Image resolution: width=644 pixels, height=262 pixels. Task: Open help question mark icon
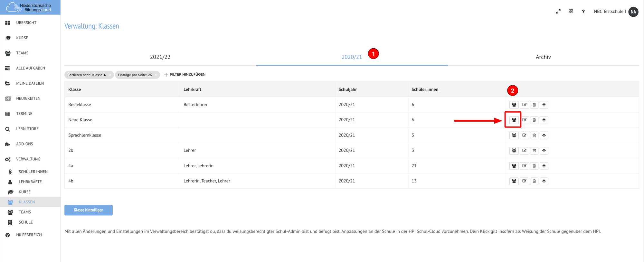pos(583,12)
